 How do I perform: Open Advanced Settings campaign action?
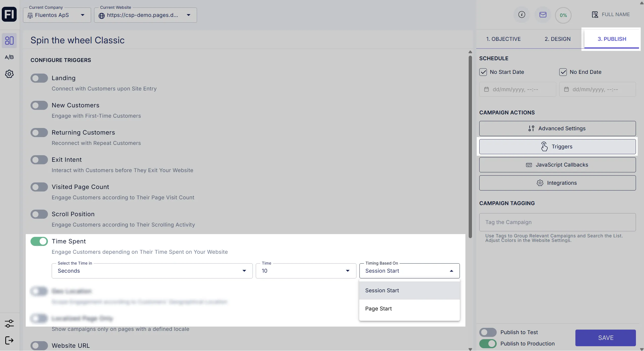pyautogui.click(x=557, y=129)
